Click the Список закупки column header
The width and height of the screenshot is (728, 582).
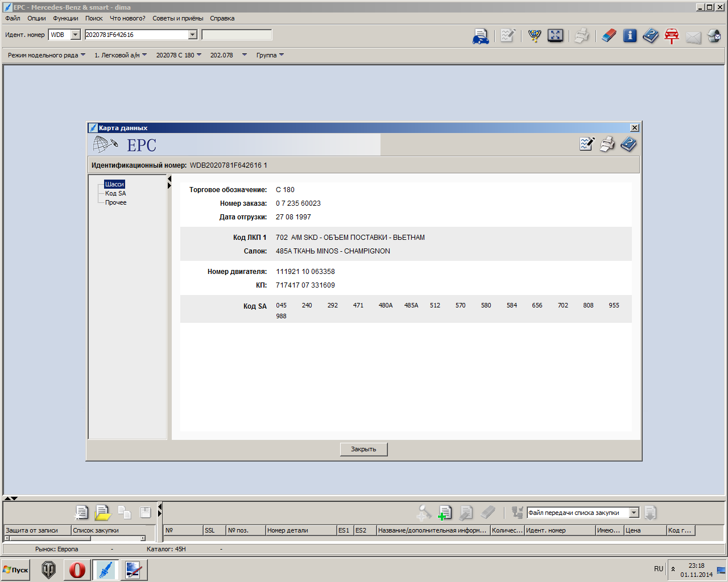(109, 530)
